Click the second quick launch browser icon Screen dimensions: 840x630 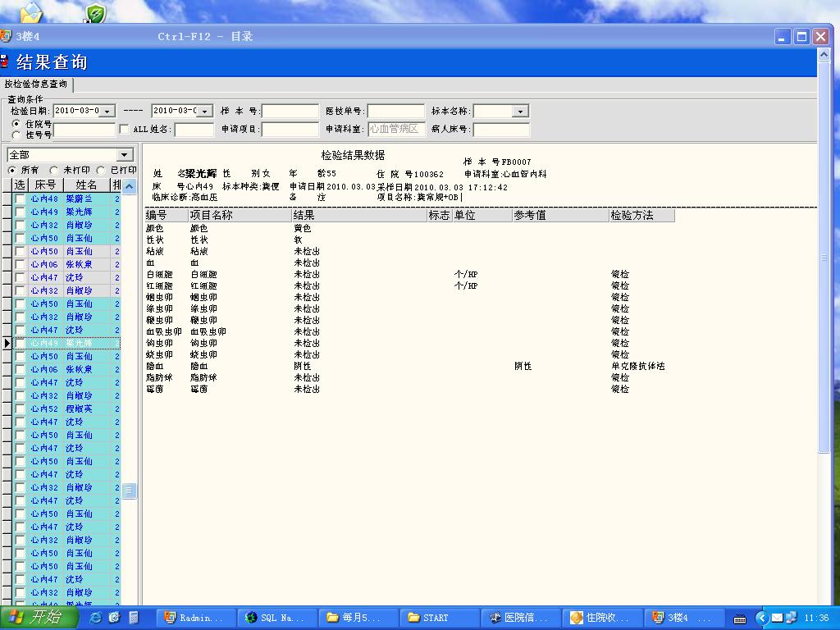tap(115, 618)
